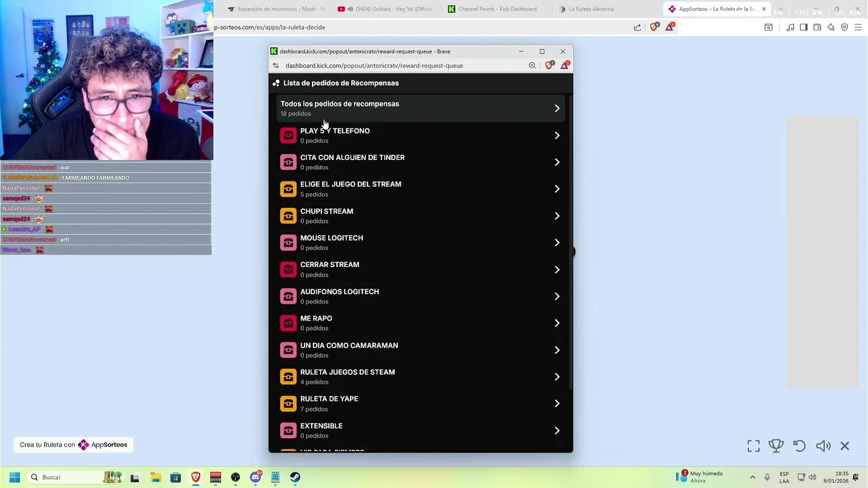Expand the CITA CON ALGUIEN DE TINDER chevron
Screen dimensions: 868x488
557,162
